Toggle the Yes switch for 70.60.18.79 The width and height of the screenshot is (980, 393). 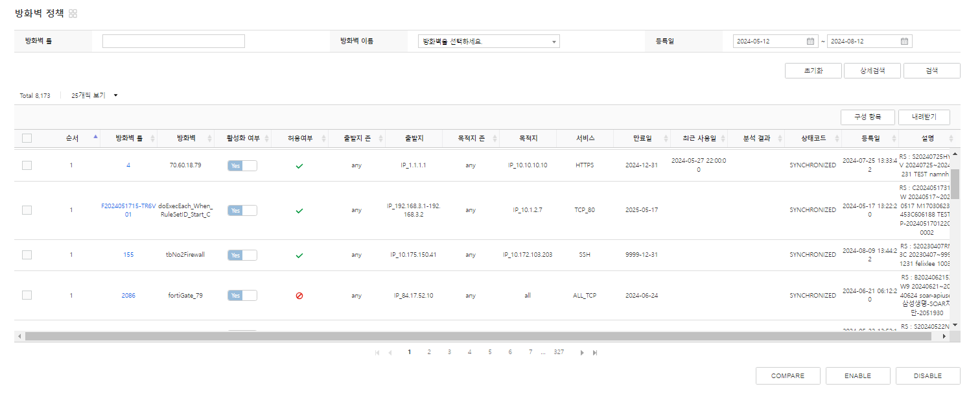(x=242, y=165)
